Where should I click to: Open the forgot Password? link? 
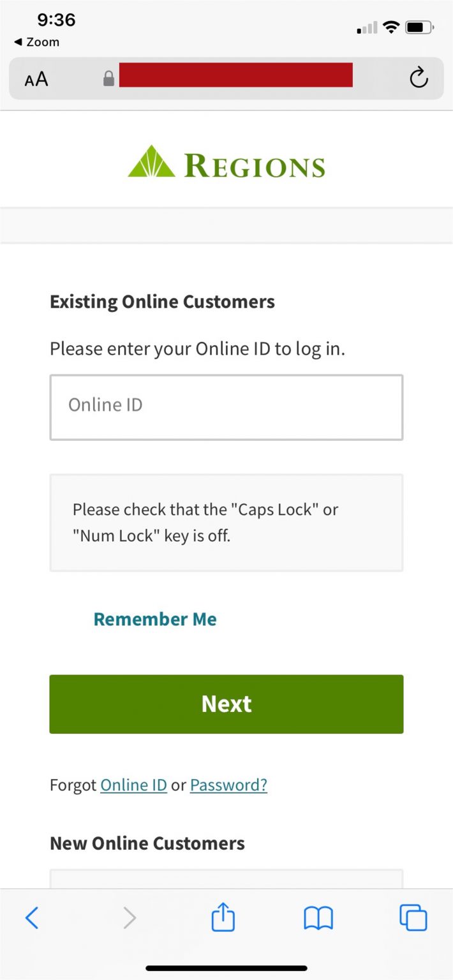click(x=228, y=785)
